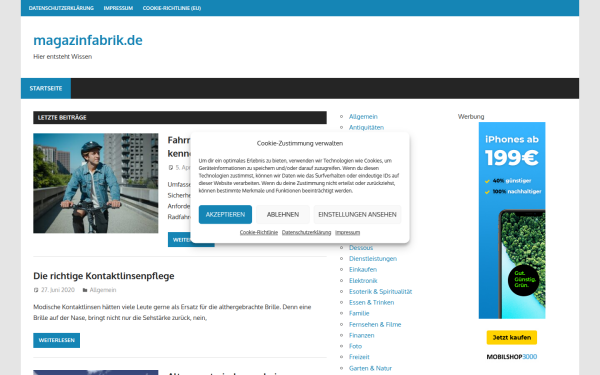Image resolution: width=600 pixels, height=375 pixels.
Task: Click the Hier entsteht Wissen tagline
Action: [x=63, y=57]
